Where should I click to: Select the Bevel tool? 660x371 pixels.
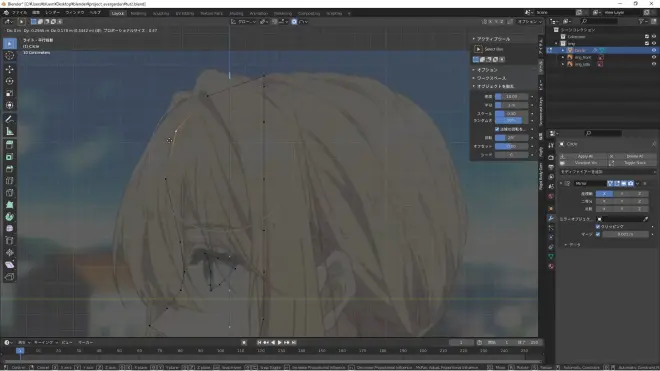click(x=10, y=169)
